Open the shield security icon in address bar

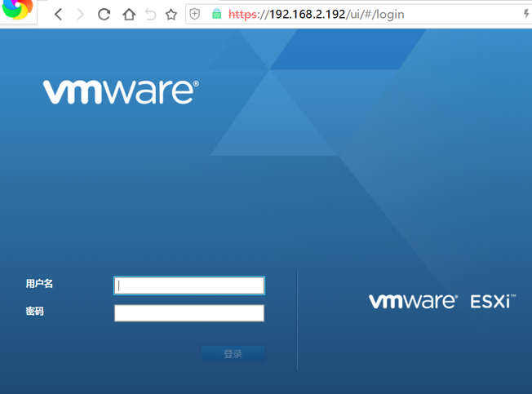pyautogui.click(x=195, y=14)
